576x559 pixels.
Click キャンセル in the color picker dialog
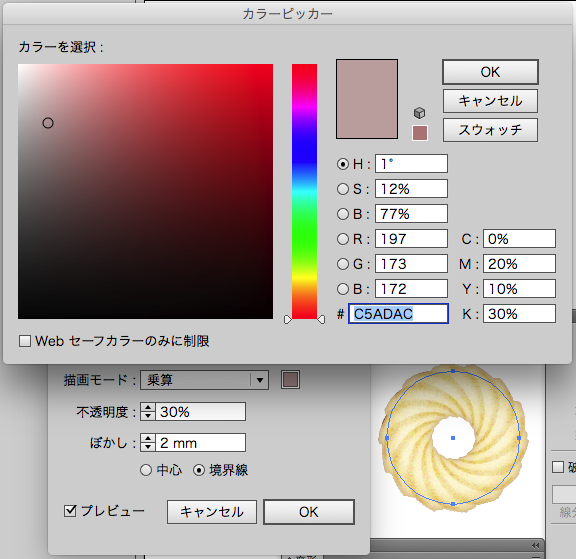tap(490, 101)
